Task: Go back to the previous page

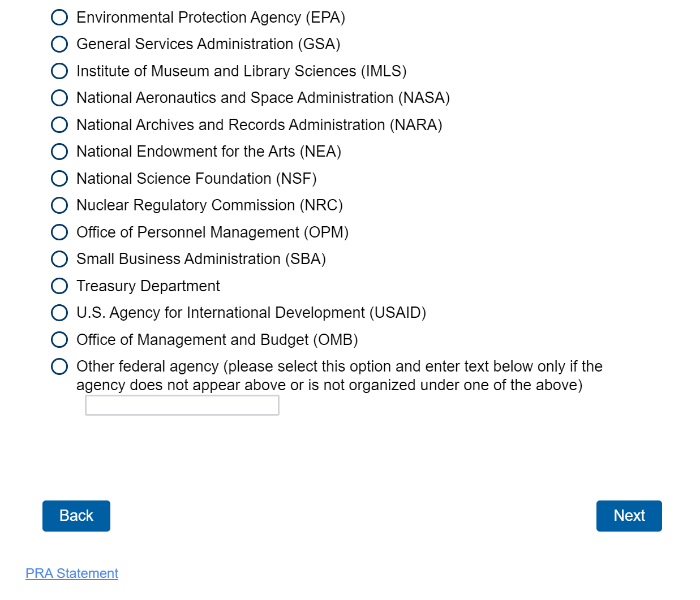Action: (76, 516)
